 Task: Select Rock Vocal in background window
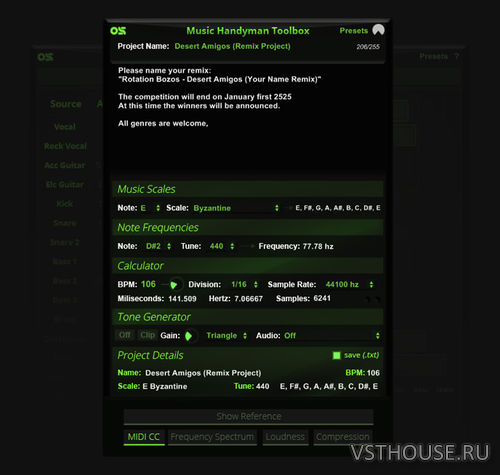coord(65,146)
